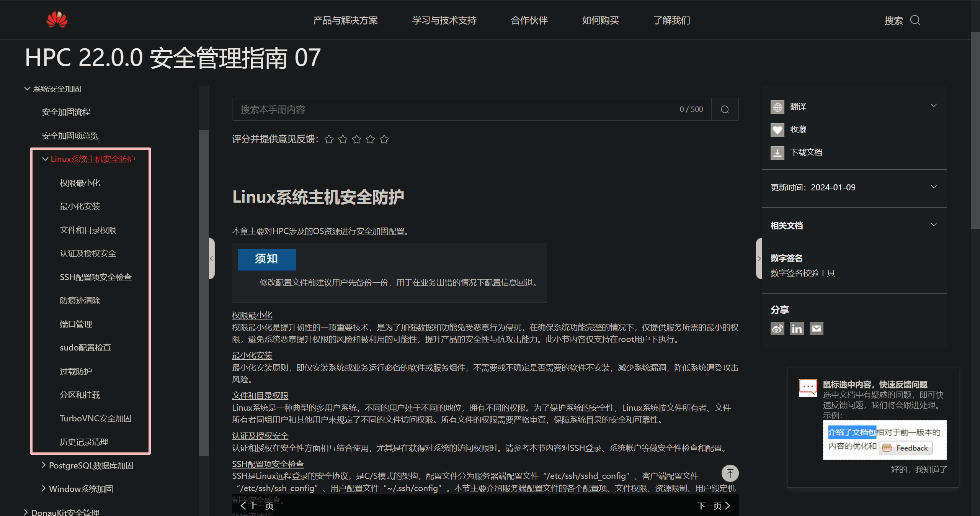Rate with the second star
The width and height of the screenshot is (980, 516).
[343, 139]
